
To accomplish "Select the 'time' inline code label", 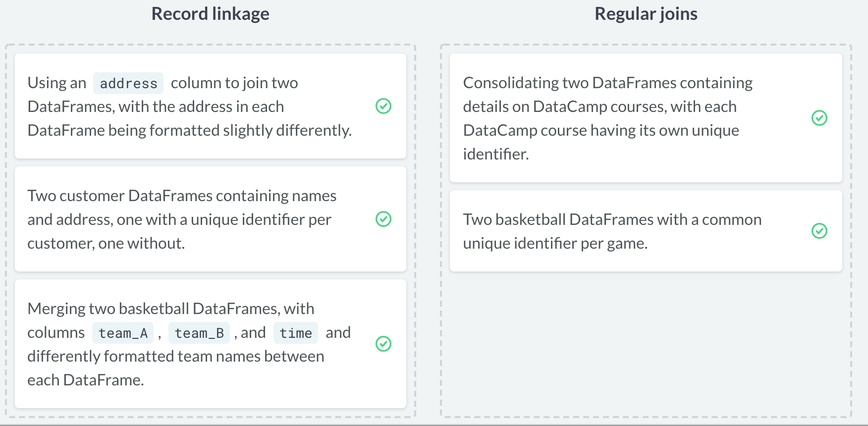I will click(x=296, y=333).
